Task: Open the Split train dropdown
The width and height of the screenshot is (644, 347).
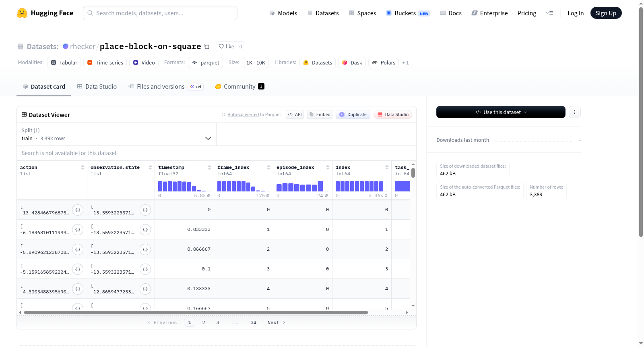Action: tap(116, 134)
